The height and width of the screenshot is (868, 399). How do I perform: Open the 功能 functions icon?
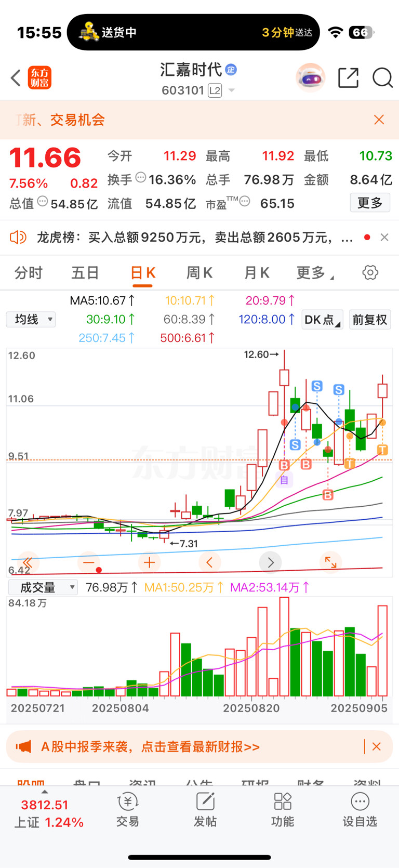tap(283, 810)
